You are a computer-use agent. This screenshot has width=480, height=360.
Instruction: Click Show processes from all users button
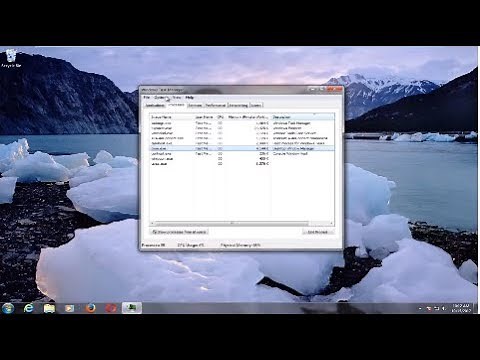coord(179,232)
